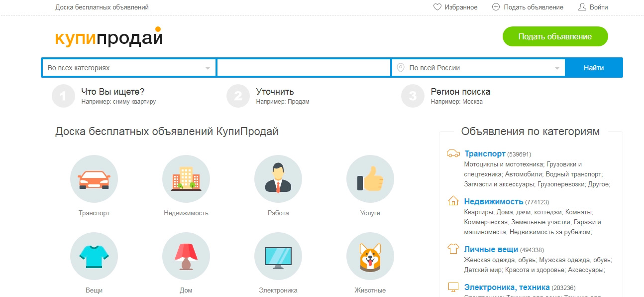The height and width of the screenshot is (297, 644).
Task: Click the user icon beside Войти
Action: [582, 7]
